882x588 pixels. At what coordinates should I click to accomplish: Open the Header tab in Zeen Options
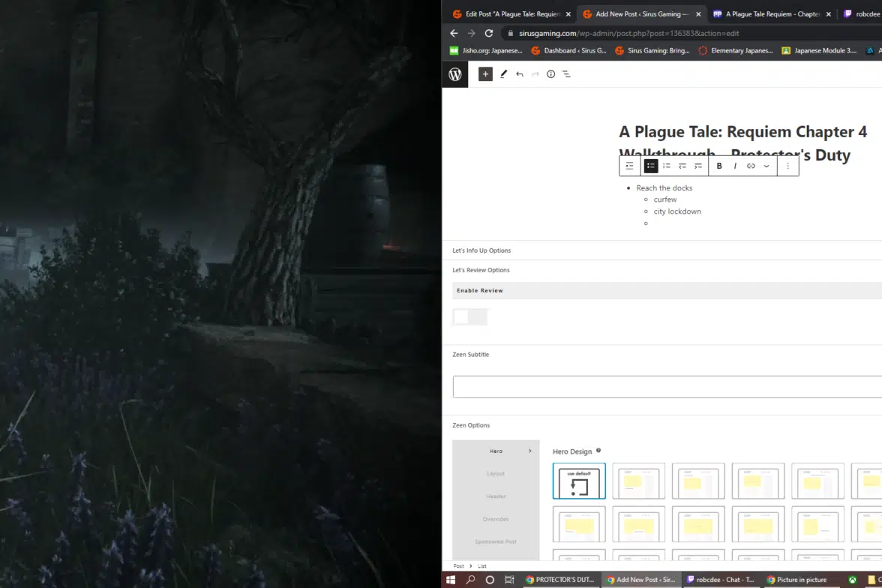point(496,496)
